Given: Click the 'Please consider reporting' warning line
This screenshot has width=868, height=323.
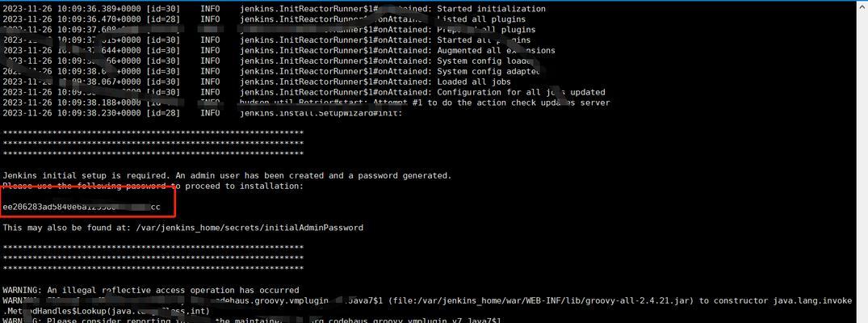Looking at the screenshot, I should tap(251, 321).
